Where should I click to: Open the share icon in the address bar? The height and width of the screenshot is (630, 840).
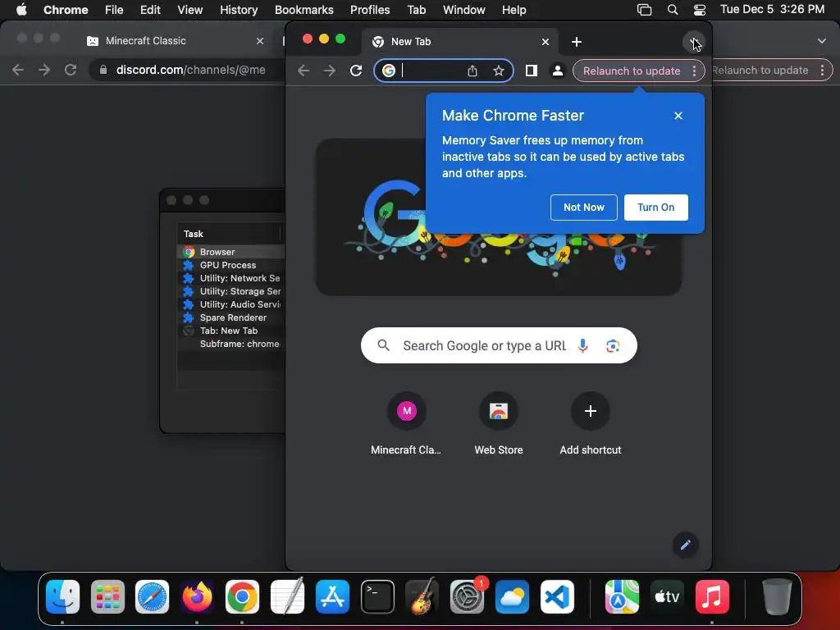(x=472, y=71)
